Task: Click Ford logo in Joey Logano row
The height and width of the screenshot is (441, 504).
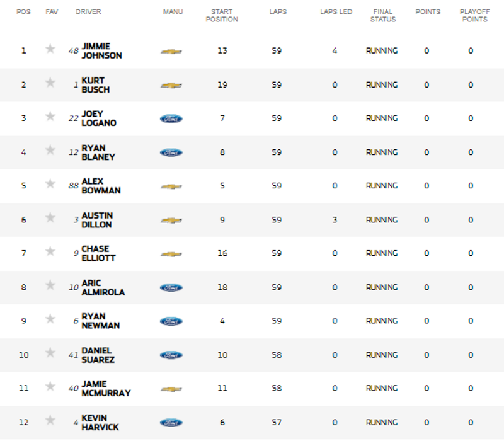Action: pyautogui.click(x=171, y=119)
